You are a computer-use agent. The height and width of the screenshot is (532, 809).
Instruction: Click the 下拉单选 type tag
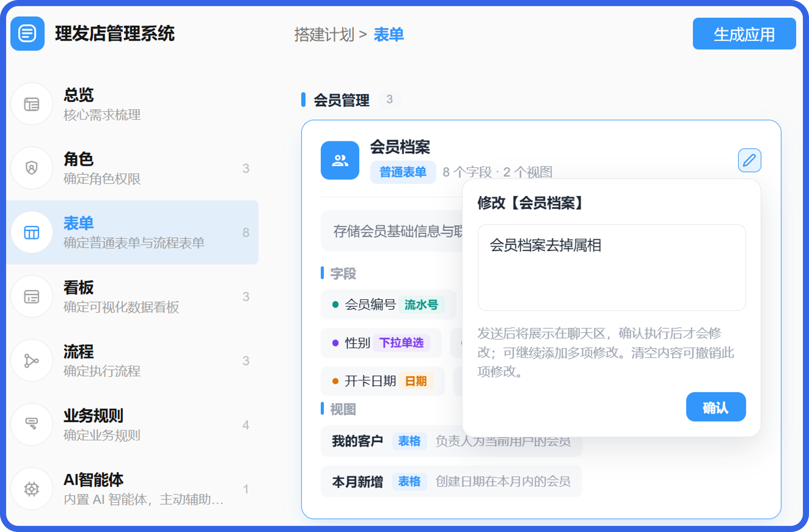pyautogui.click(x=401, y=343)
